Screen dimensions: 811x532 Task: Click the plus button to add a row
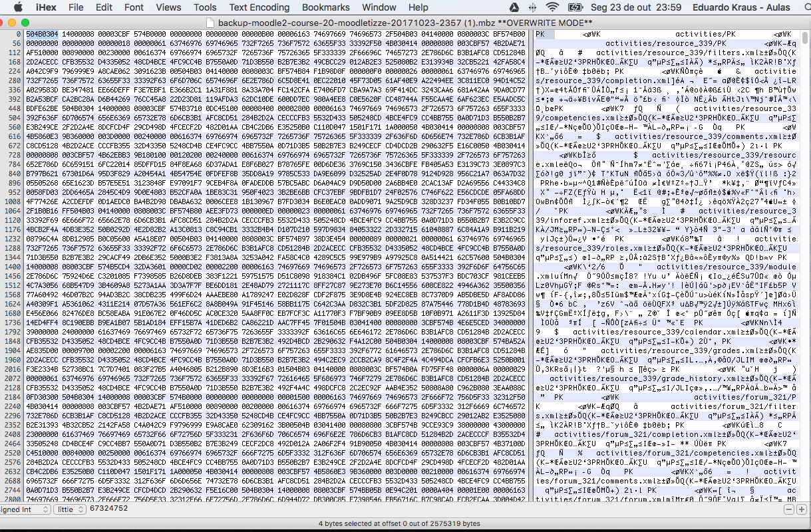pos(801,509)
